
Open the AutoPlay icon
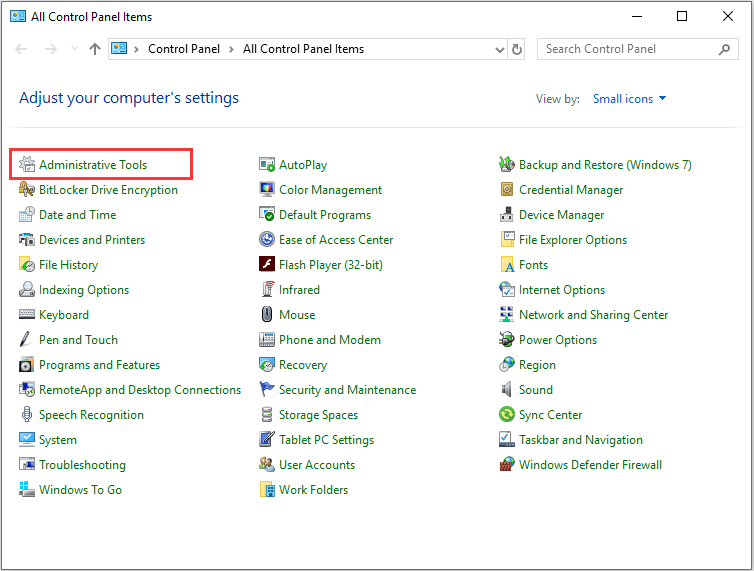[x=267, y=165]
